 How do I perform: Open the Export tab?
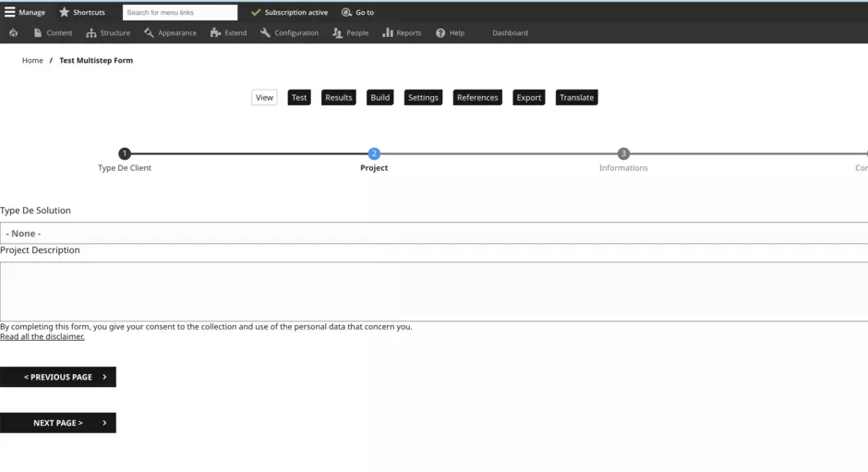point(529,98)
